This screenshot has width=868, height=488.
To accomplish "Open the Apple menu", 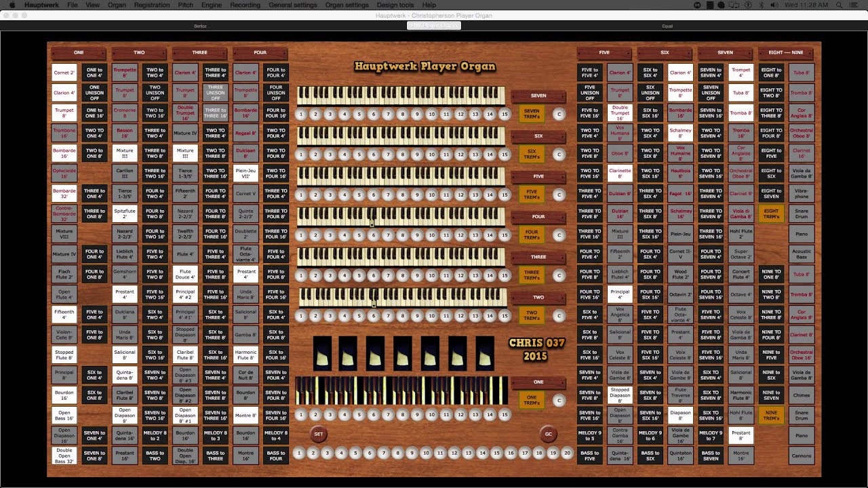I will [12, 5].
